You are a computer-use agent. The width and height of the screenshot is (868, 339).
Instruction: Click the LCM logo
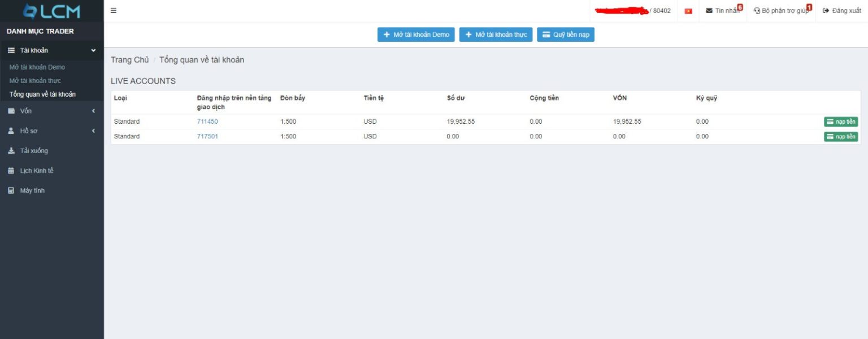[x=51, y=11]
